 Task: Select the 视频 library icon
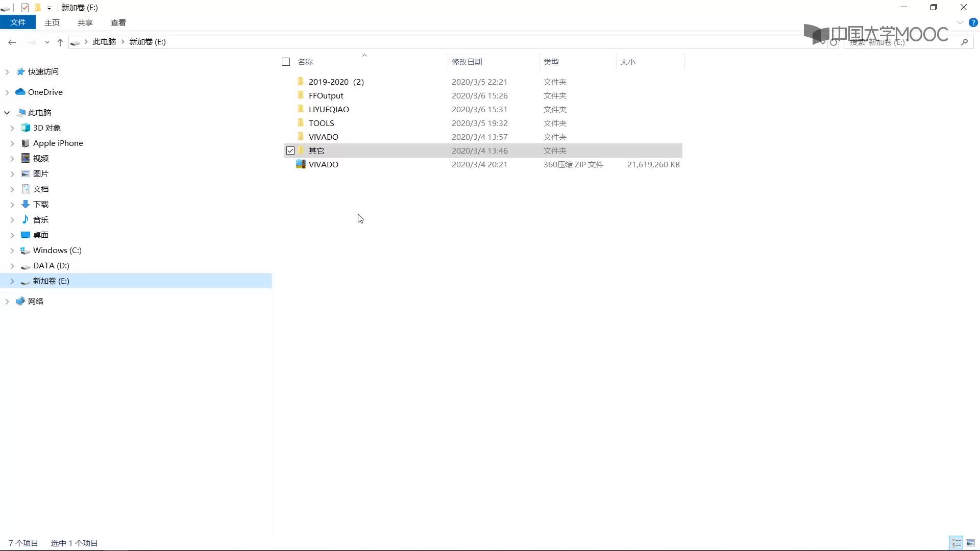[x=26, y=158]
